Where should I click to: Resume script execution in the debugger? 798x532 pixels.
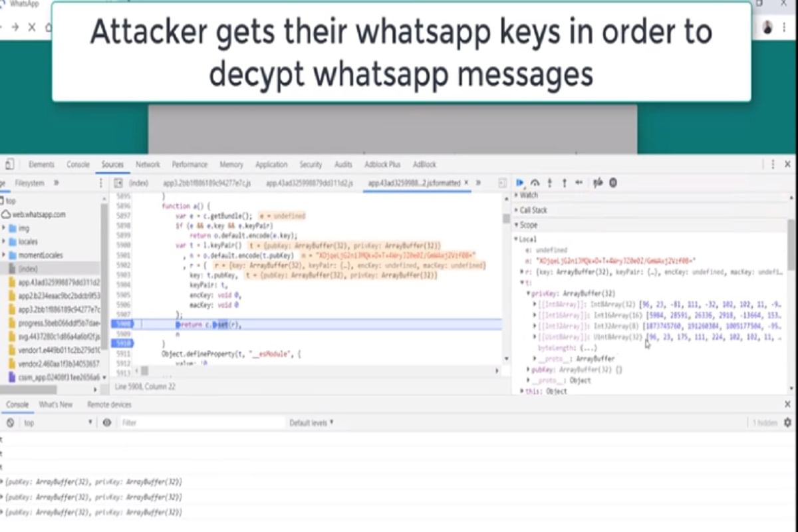[520, 183]
